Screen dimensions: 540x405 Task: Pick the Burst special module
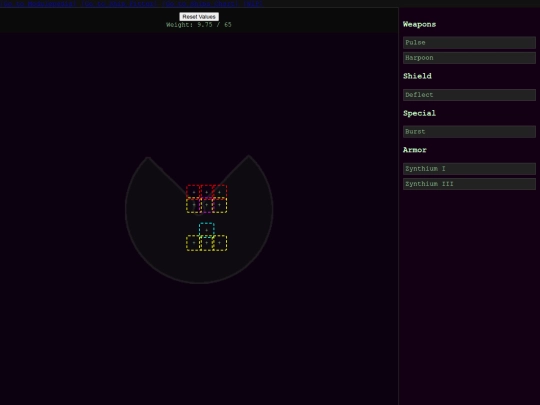(x=469, y=132)
